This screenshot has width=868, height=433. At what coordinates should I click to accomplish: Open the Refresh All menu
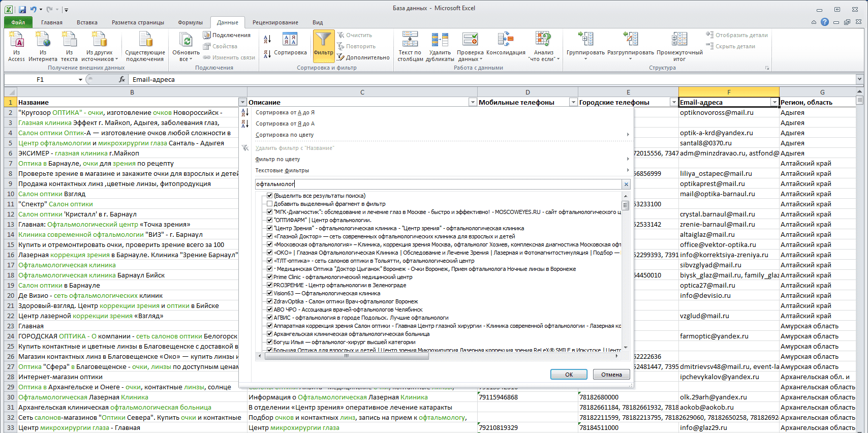point(186,46)
